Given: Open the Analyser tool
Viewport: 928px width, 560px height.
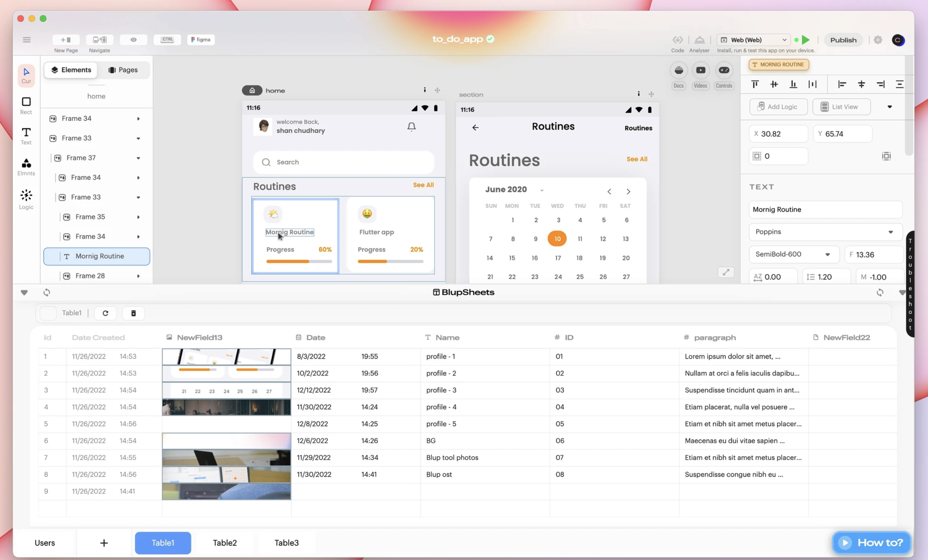Looking at the screenshot, I should point(699,40).
